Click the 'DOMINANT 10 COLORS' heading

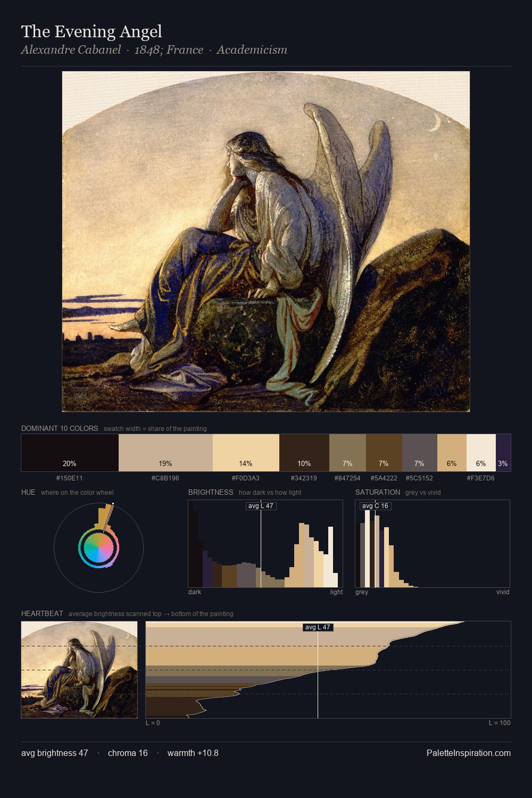[x=60, y=428]
